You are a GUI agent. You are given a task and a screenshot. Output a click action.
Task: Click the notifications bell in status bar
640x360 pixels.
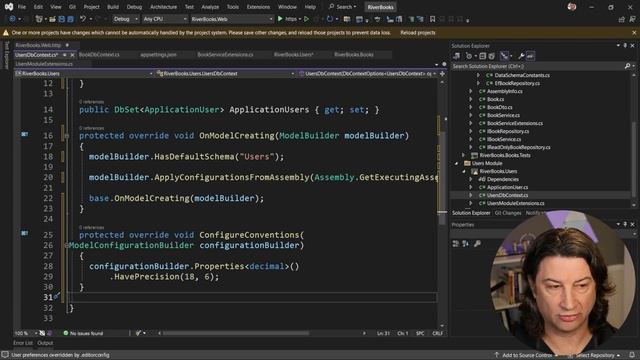(x=632, y=355)
